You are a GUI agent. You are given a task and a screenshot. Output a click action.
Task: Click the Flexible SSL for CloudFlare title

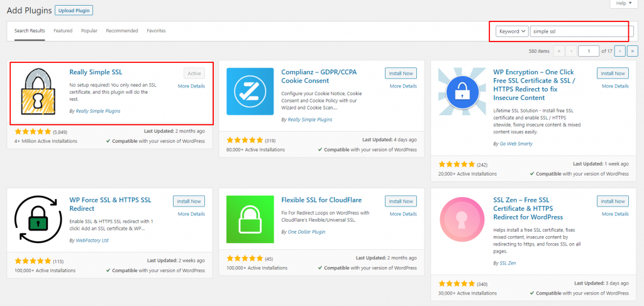coord(321,200)
